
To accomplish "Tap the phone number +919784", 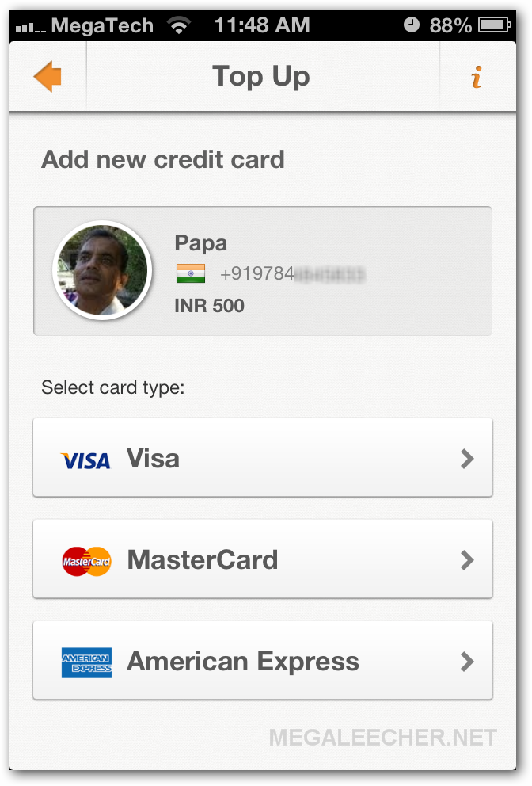I will [257, 273].
